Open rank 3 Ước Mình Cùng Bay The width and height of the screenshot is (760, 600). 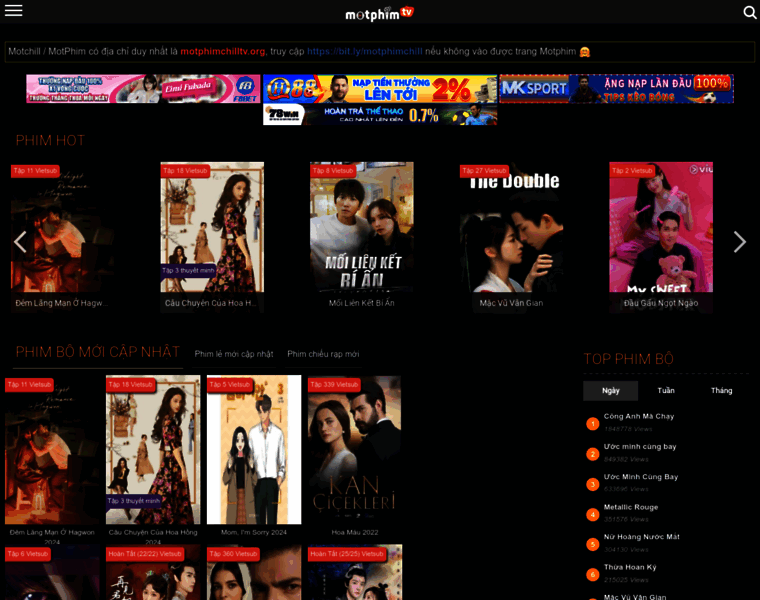[x=641, y=477]
